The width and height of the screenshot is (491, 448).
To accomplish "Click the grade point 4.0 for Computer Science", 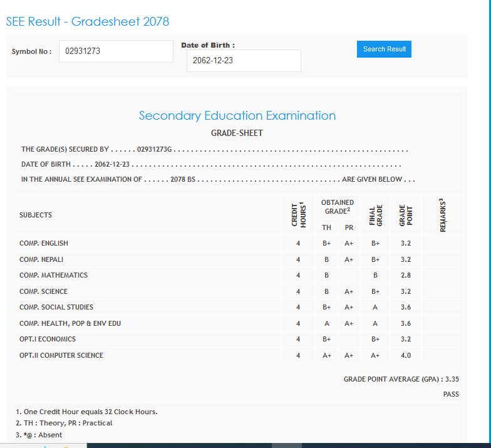I will tap(405, 355).
